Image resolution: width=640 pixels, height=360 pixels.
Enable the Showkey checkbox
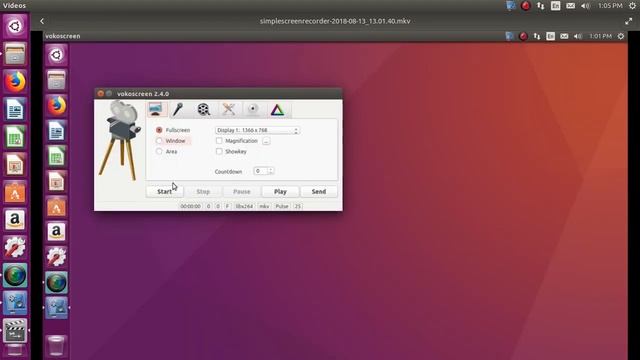[219, 151]
